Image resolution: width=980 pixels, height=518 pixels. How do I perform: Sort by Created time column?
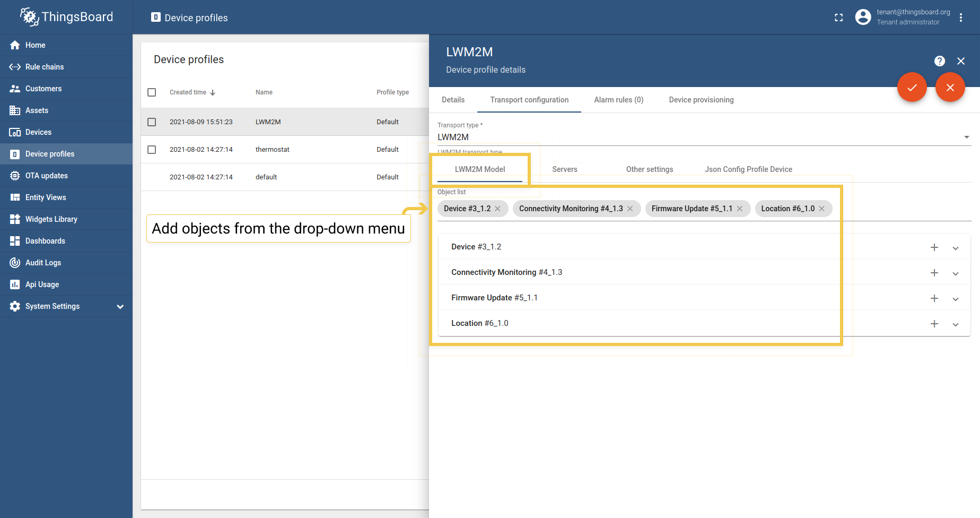click(x=192, y=92)
